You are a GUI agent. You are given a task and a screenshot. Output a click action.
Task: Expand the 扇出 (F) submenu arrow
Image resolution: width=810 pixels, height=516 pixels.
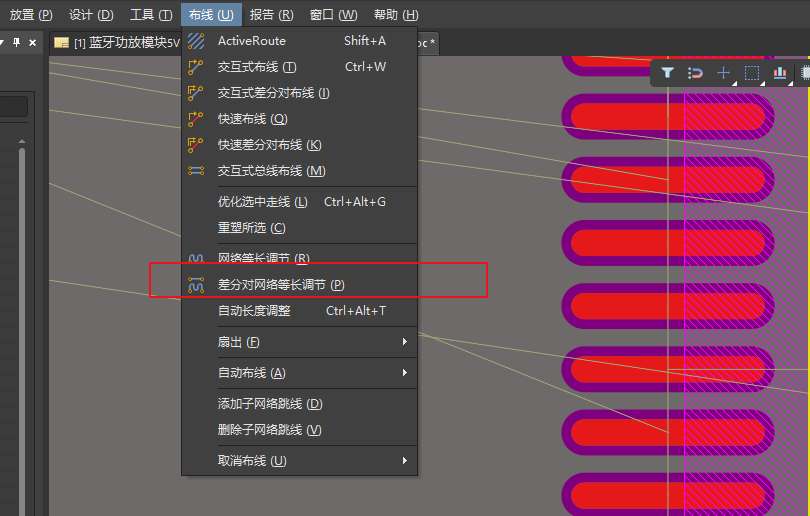(x=404, y=342)
